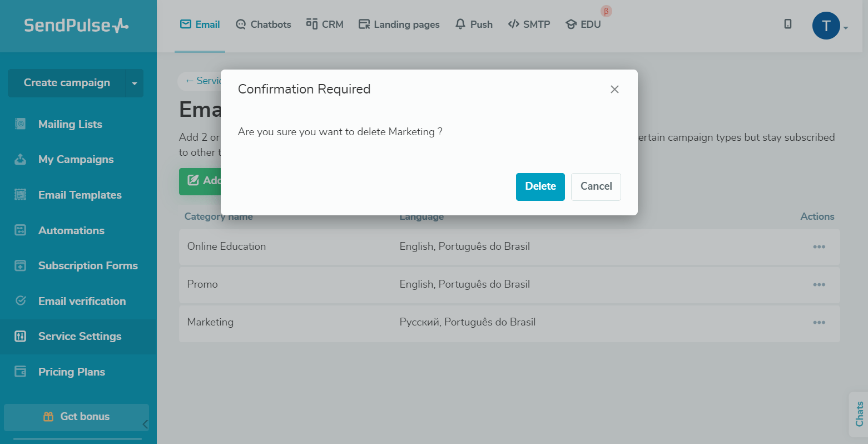Expand the Create campaign dropdown arrow
Viewport: 868px width, 444px height.
point(134,83)
